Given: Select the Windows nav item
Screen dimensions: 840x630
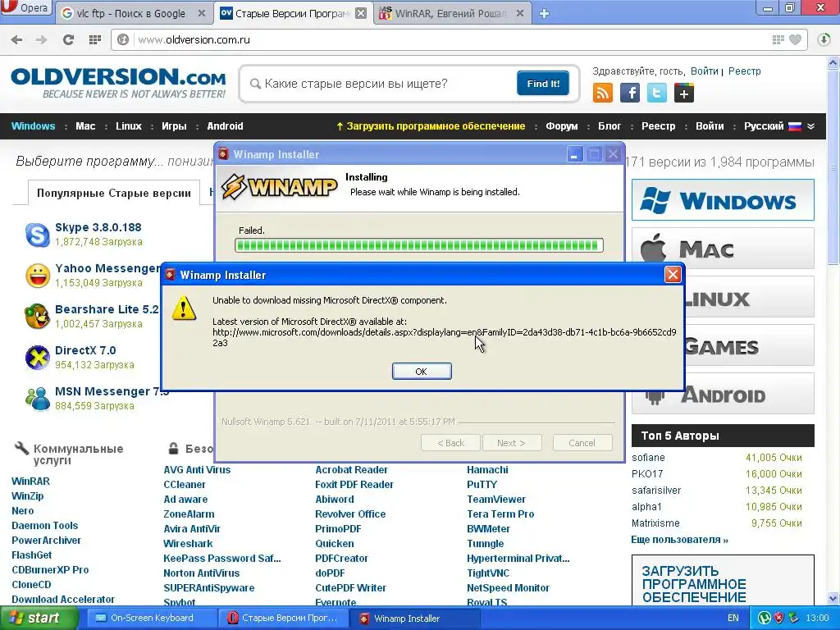Looking at the screenshot, I should point(33,126).
